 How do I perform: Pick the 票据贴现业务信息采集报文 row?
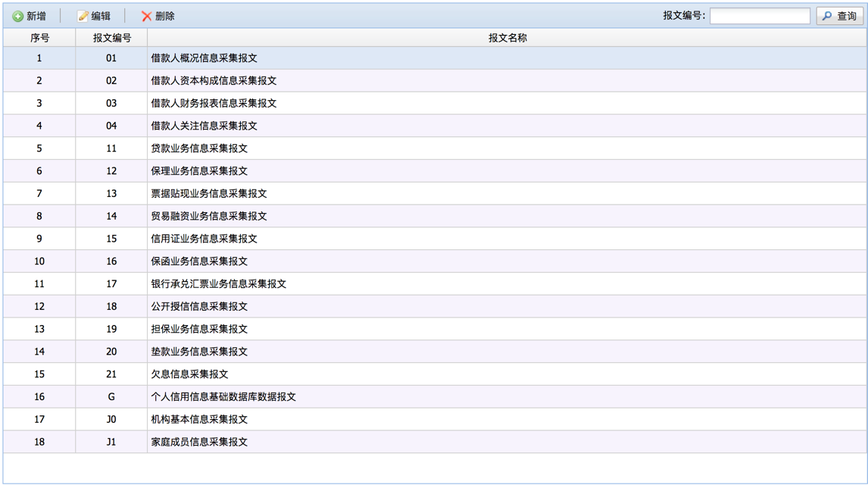coord(209,194)
